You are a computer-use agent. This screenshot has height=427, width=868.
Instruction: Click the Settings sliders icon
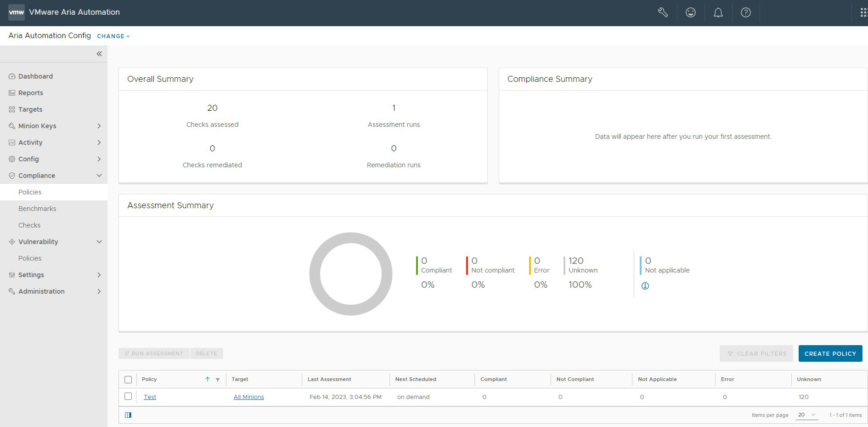pos(12,275)
